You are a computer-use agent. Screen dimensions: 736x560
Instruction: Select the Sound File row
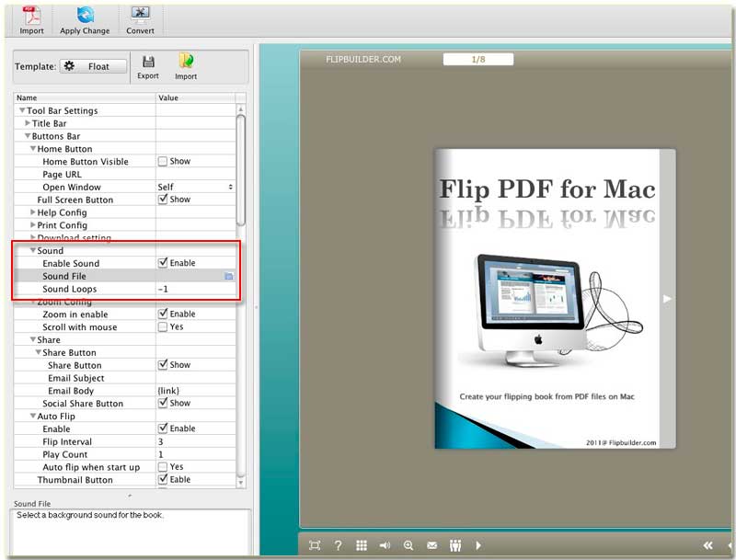coord(125,276)
